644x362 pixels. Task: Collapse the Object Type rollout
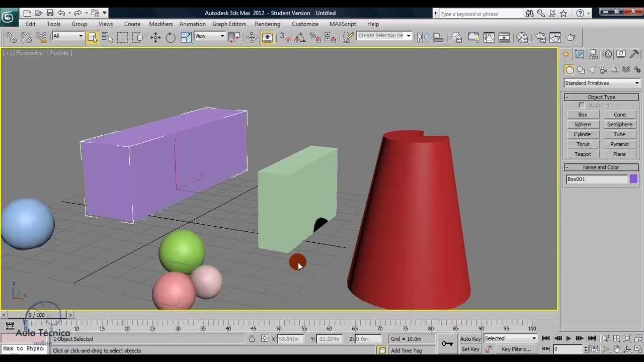pos(601,97)
